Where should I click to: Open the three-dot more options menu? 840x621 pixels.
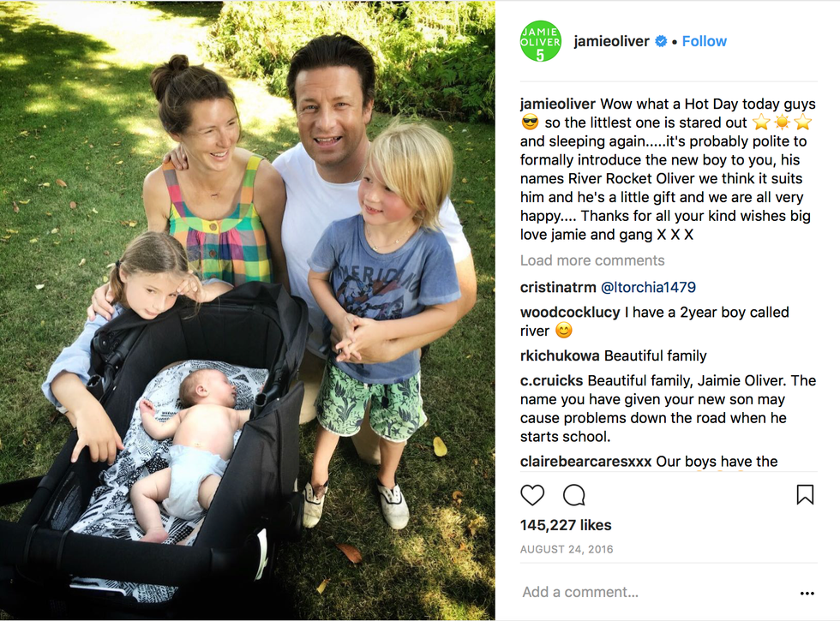(x=807, y=593)
